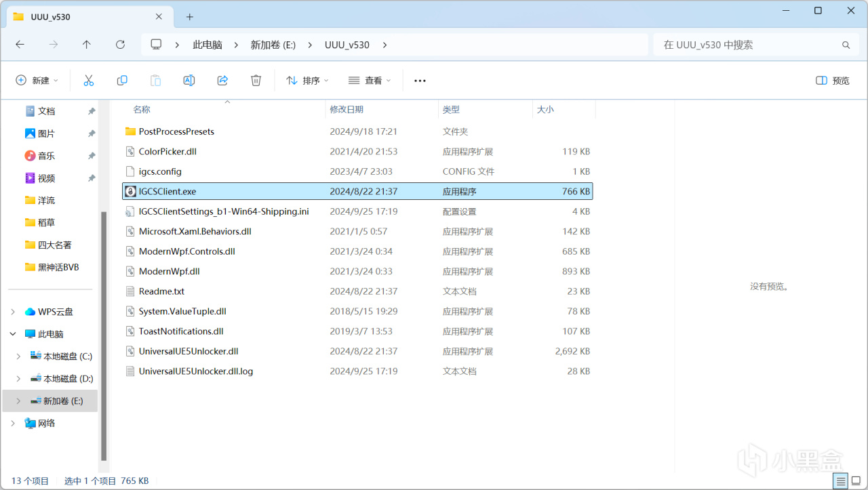
Task: Expand the 本地磁盘 (C:) node
Action: (19, 356)
